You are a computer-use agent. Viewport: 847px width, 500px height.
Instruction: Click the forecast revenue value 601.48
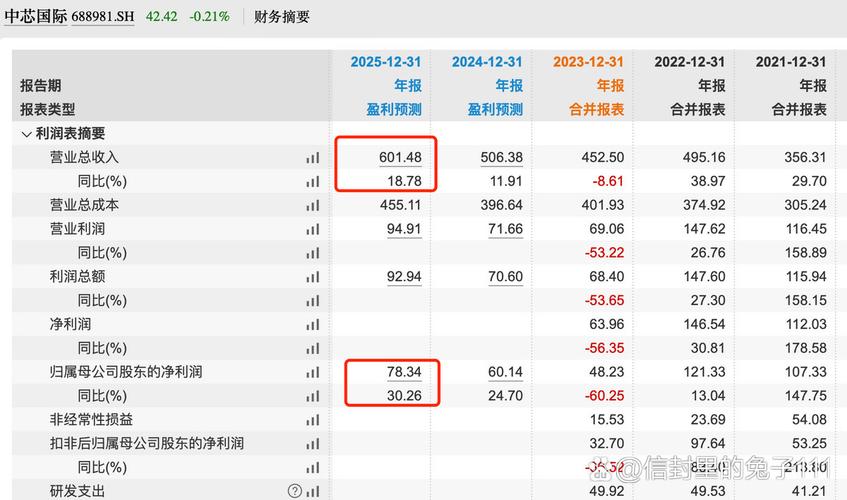[400, 157]
